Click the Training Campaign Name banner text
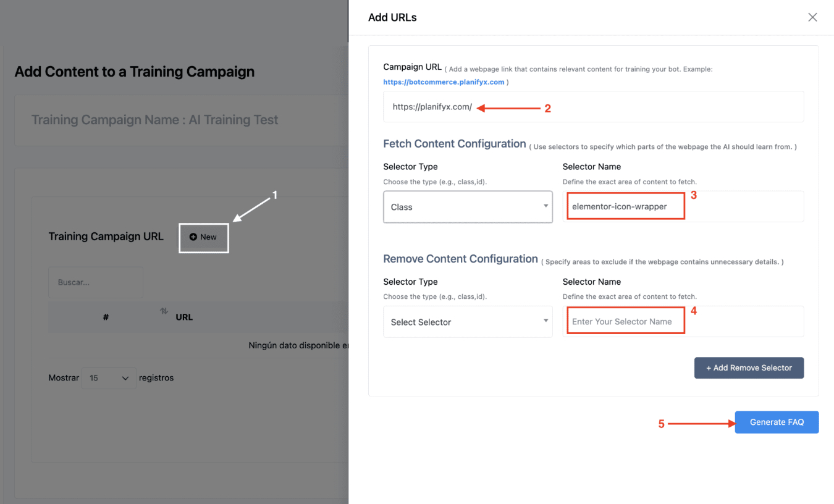The height and width of the screenshot is (504, 834). tap(155, 120)
